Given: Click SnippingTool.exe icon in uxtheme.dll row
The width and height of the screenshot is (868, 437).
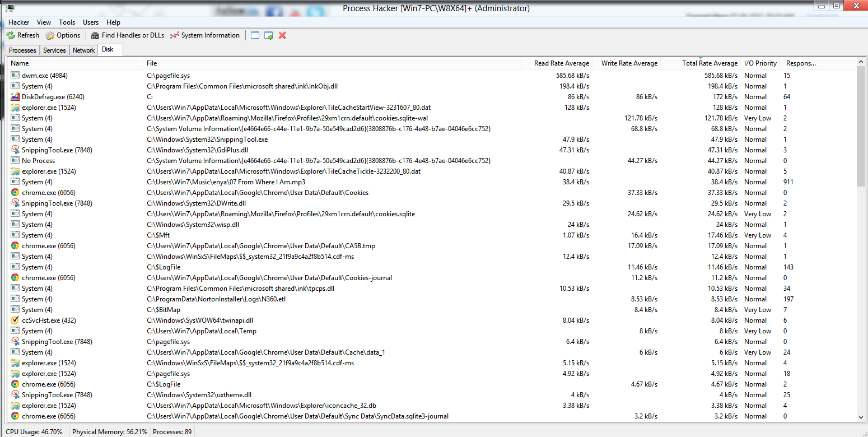Looking at the screenshot, I should pyautogui.click(x=15, y=395).
